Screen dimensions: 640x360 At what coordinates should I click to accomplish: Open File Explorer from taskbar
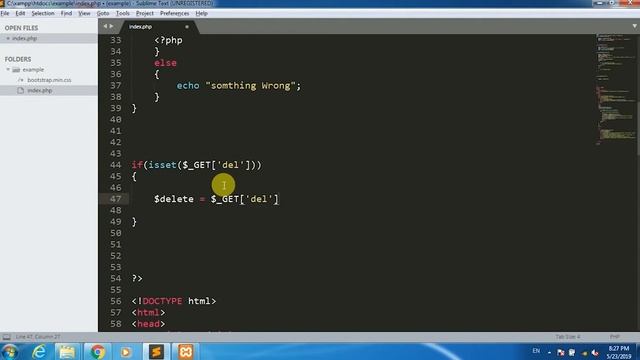coord(67,352)
